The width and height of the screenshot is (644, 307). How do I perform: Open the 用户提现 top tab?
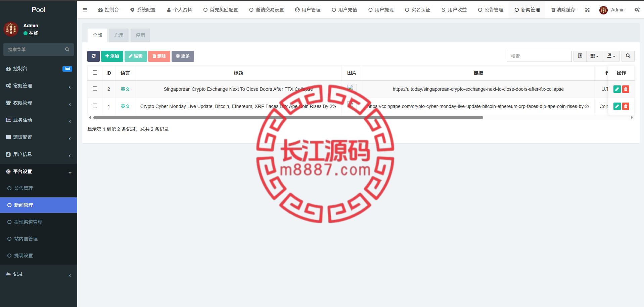(381, 10)
